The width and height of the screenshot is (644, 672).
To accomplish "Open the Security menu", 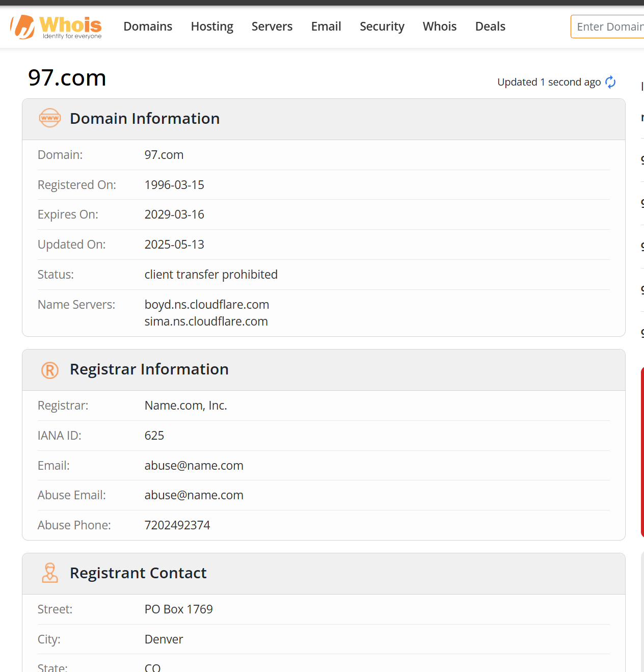I will [382, 26].
